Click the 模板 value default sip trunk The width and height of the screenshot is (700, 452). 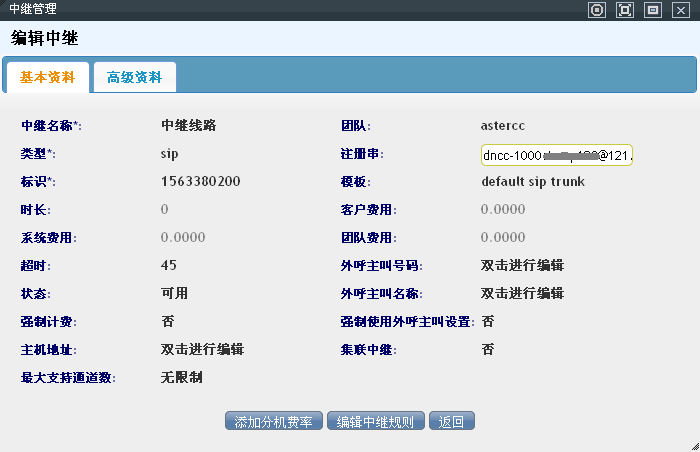pos(532,182)
